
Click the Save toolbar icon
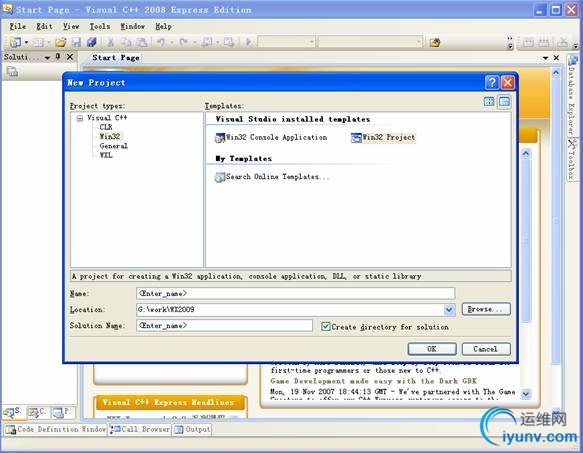click(76, 42)
